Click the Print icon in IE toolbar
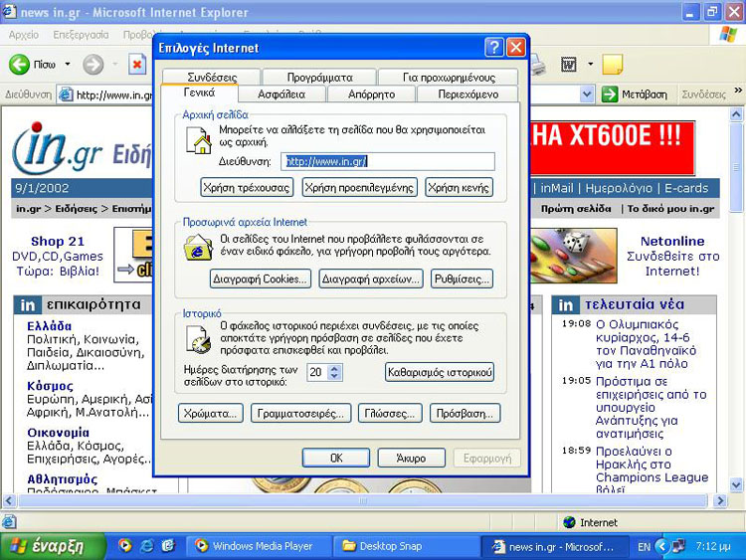 [x=537, y=65]
